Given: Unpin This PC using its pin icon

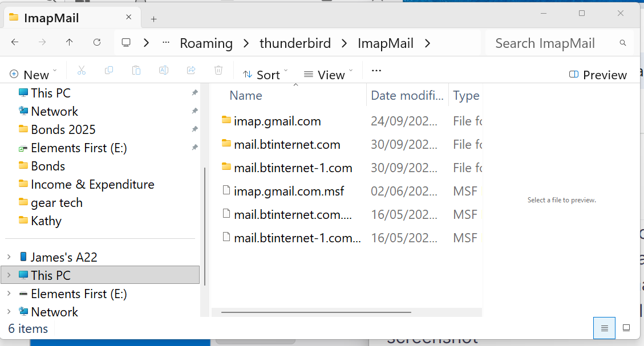Looking at the screenshot, I should tap(195, 93).
